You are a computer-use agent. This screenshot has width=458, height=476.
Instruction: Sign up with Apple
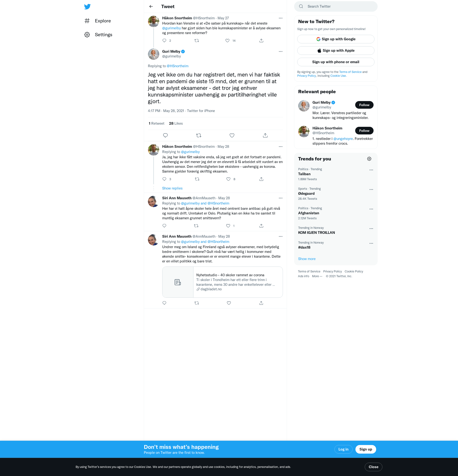click(x=335, y=51)
